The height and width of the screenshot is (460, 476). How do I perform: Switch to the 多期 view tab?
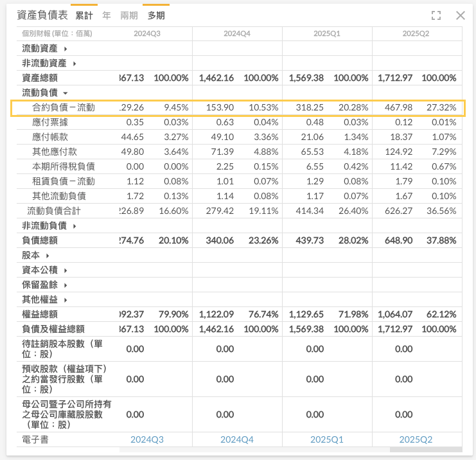coord(156,15)
